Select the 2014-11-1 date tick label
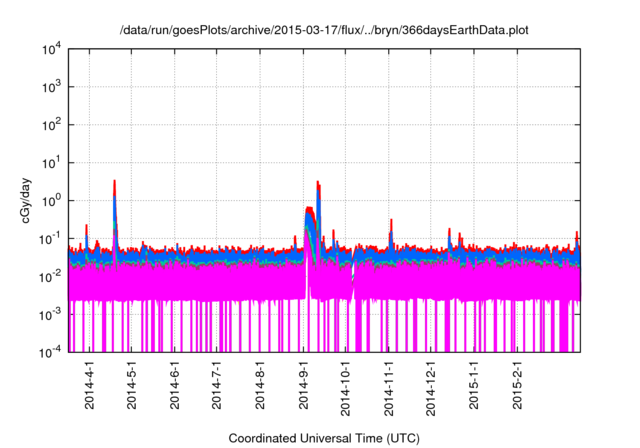The width and height of the screenshot is (640, 448). tap(389, 388)
